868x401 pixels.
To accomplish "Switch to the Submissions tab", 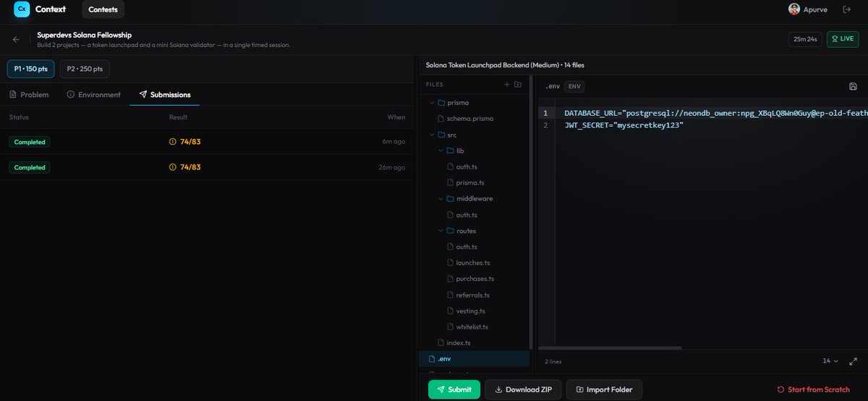I will [x=165, y=95].
